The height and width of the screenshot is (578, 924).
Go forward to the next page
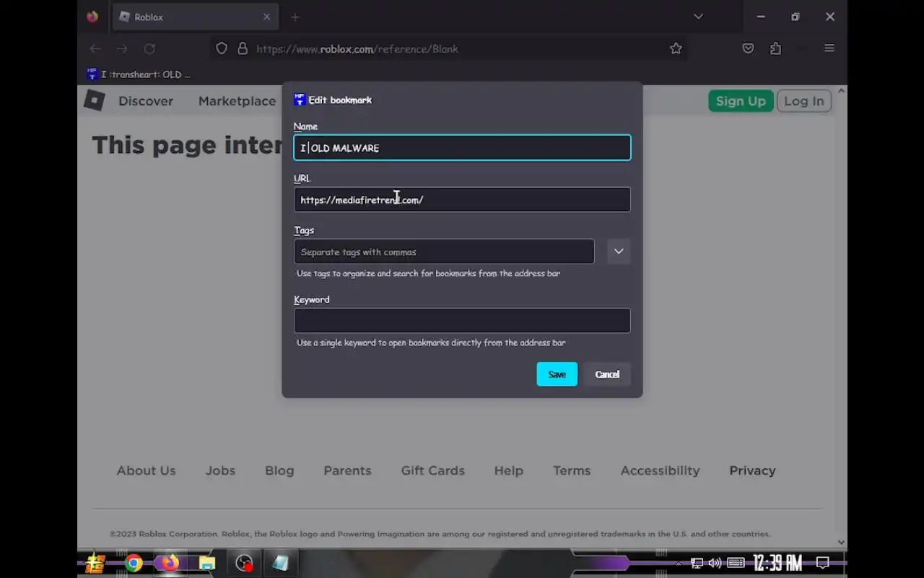[x=122, y=48]
